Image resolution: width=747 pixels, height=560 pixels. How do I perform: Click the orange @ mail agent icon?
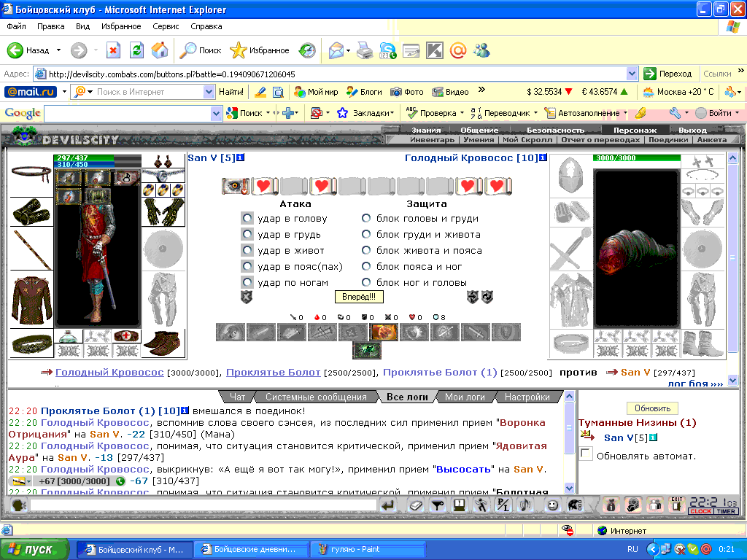[458, 50]
